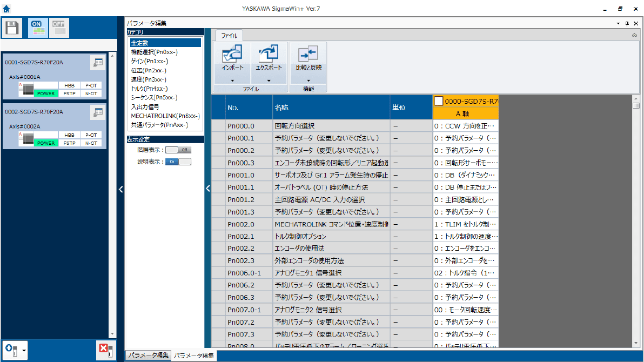Toggle the 説明表示 switch

coord(178,162)
